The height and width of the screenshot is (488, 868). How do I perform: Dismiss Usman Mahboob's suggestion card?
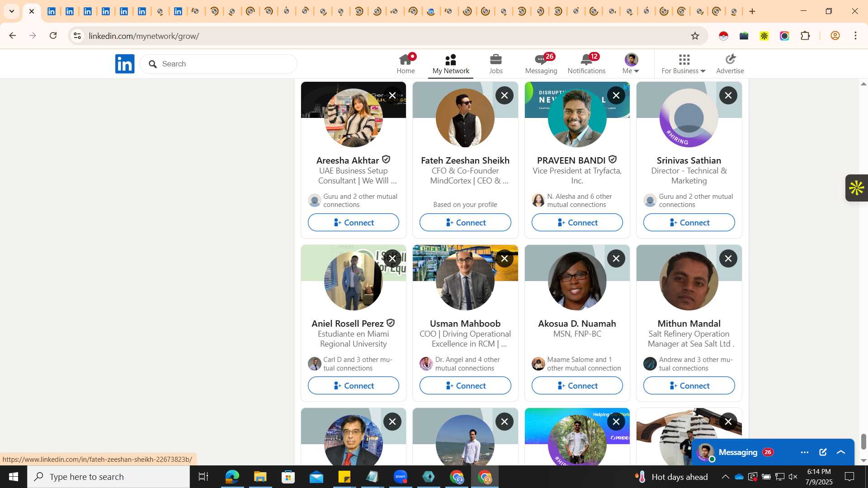click(x=505, y=258)
